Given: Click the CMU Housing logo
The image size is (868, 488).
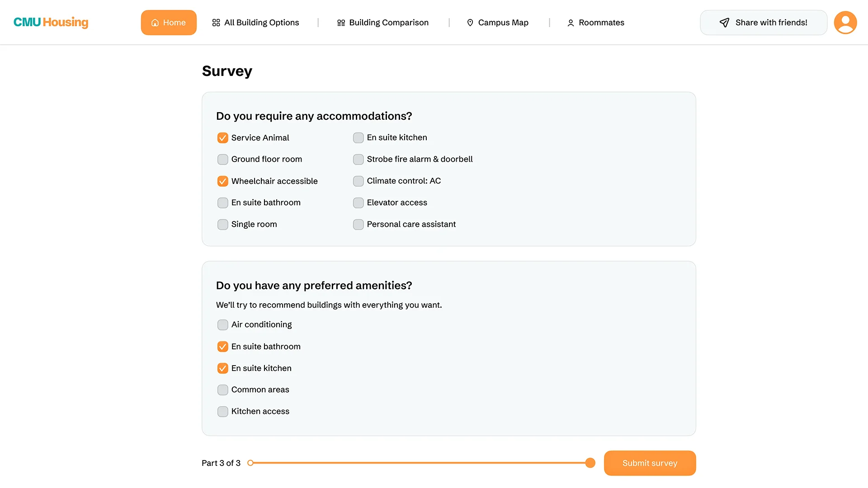Looking at the screenshot, I should (x=51, y=22).
